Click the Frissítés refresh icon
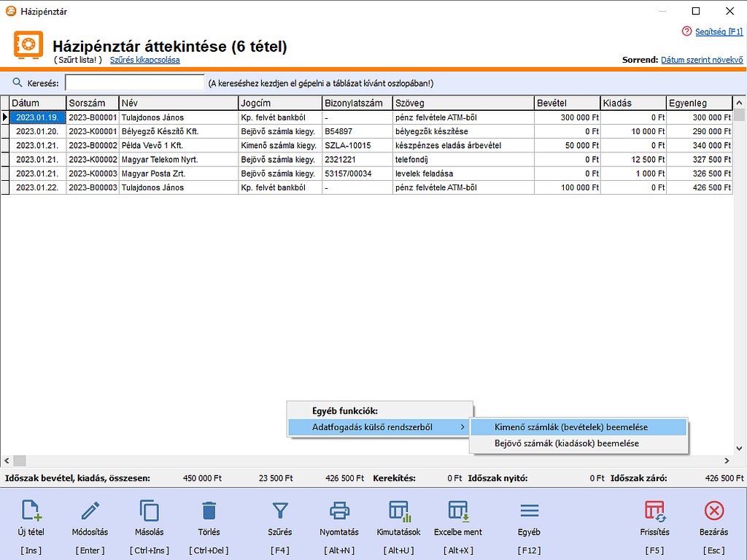This screenshot has width=747, height=560. [x=655, y=510]
